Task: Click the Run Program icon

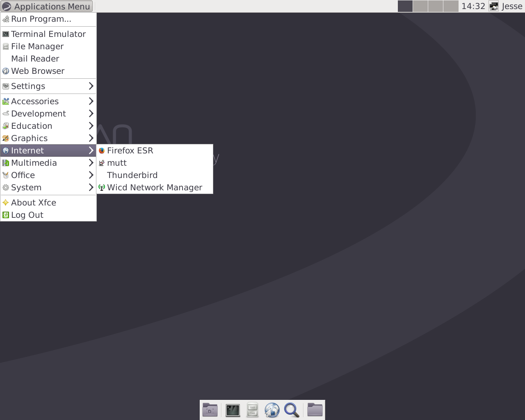Action: pos(6,19)
